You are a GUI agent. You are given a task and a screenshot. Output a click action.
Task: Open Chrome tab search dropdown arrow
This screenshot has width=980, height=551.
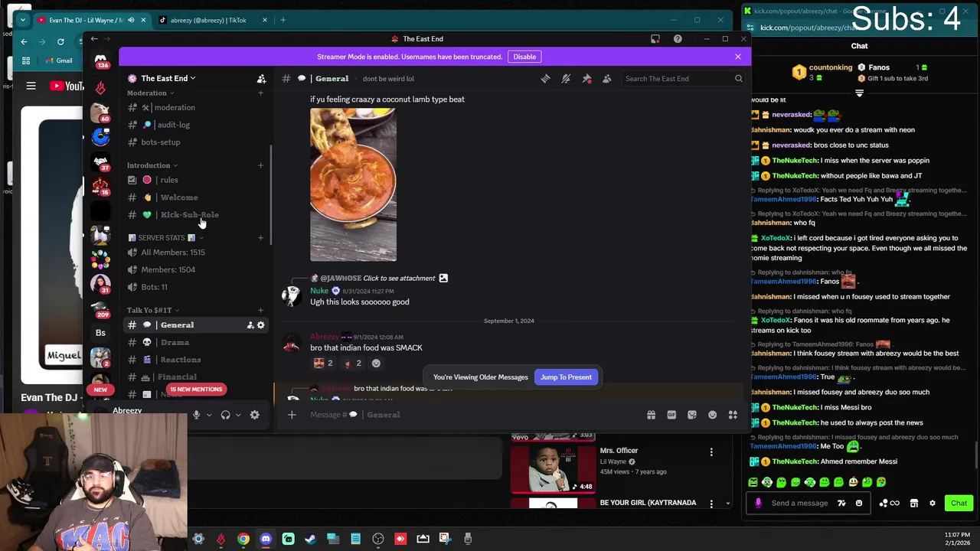(x=23, y=20)
